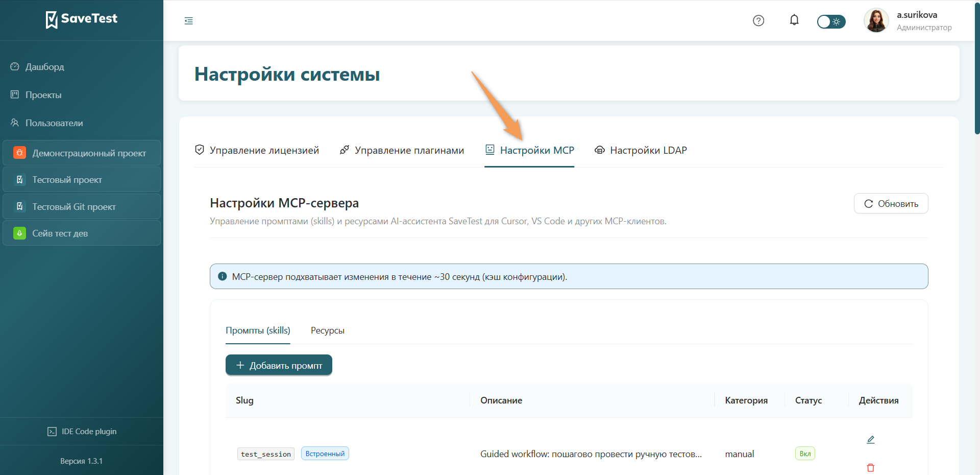Click the Категория column header
Viewport: 980px width, 475px height.
tap(746, 400)
